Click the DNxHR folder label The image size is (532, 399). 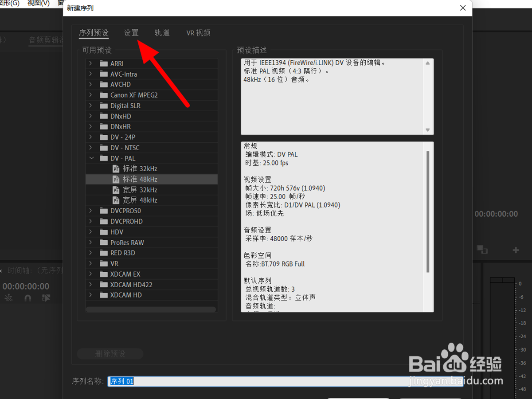121,126
